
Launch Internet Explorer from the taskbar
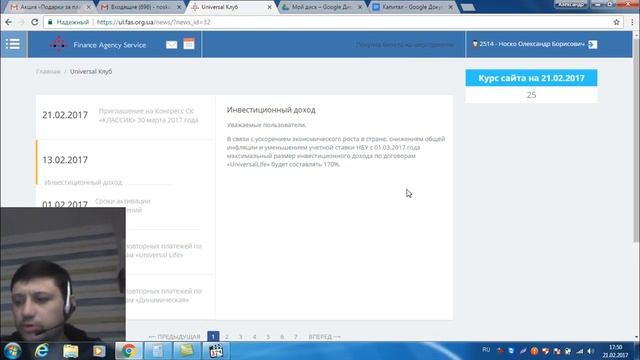[x=42, y=351]
